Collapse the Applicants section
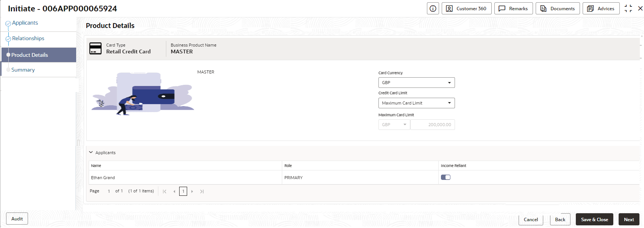The width and height of the screenshot is (644, 228). (x=91, y=152)
